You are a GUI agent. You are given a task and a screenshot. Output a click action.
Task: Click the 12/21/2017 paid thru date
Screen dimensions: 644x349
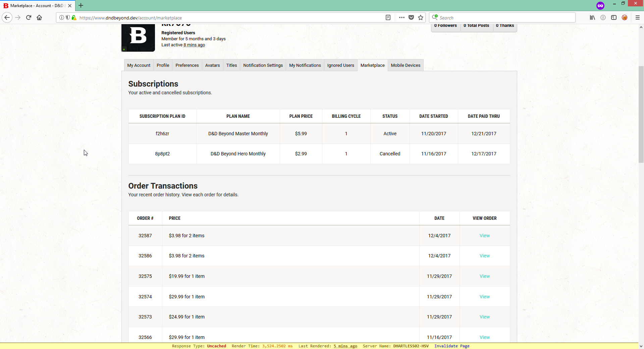[x=484, y=134]
